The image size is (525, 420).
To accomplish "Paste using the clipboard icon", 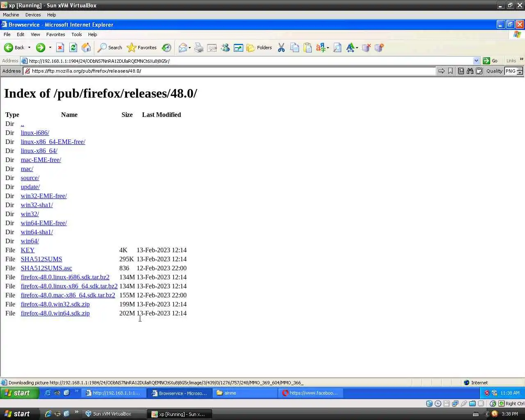I will coord(308,48).
